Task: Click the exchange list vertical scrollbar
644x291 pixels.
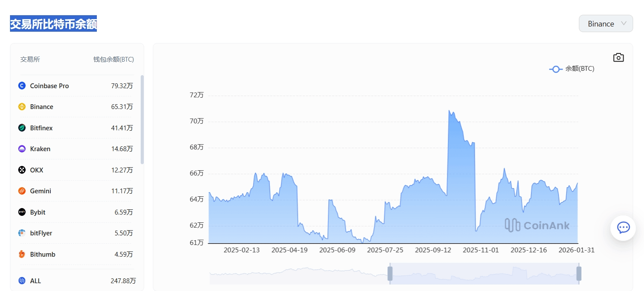Action: [x=142, y=119]
